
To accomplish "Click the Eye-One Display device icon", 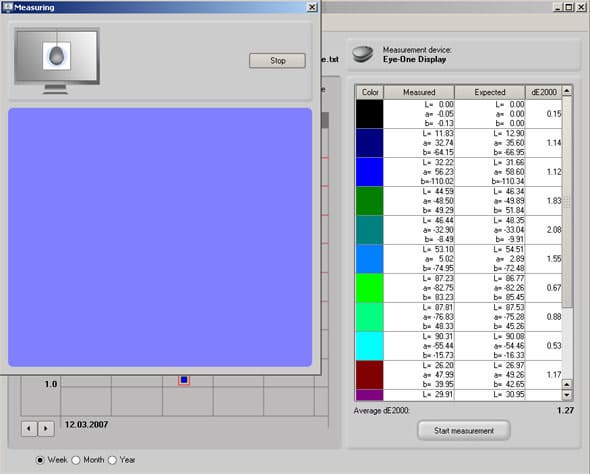I will [x=362, y=54].
